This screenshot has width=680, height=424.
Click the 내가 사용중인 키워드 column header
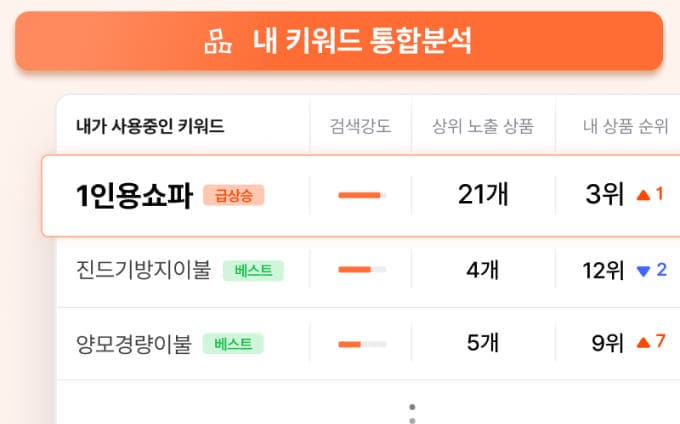tap(150, 127)
